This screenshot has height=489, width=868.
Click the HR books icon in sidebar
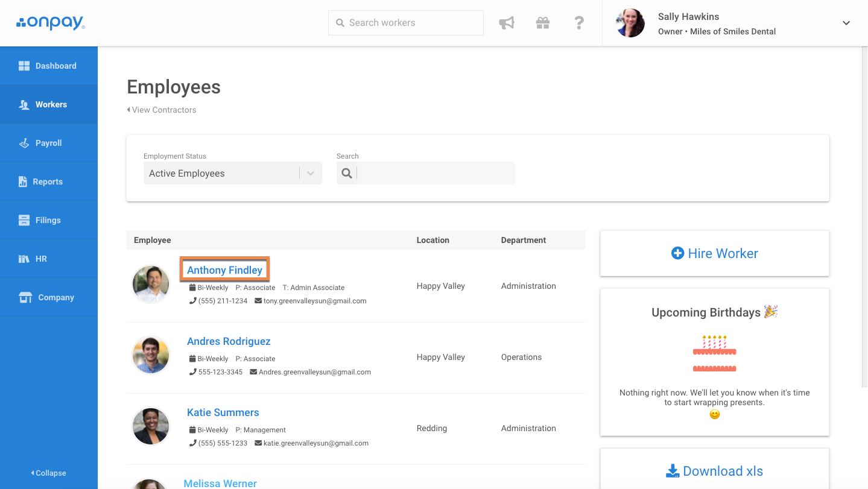pyautogui.click(x=24, y=259)
